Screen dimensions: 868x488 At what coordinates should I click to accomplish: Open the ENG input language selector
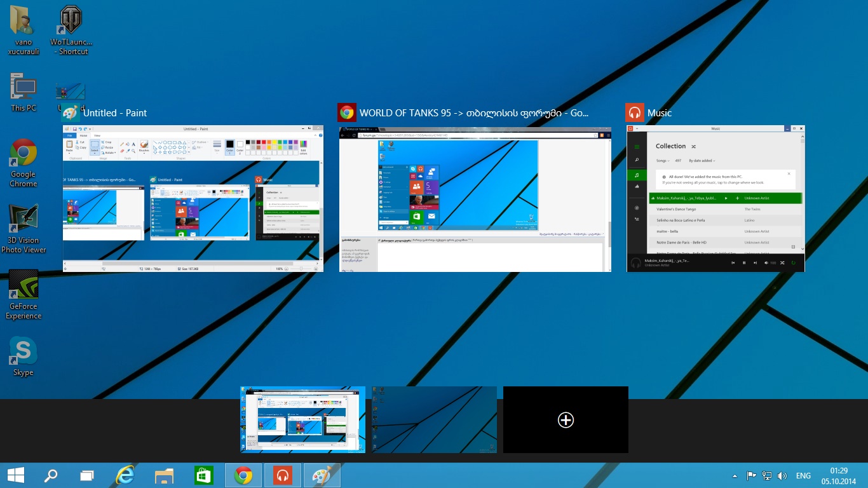803,476
